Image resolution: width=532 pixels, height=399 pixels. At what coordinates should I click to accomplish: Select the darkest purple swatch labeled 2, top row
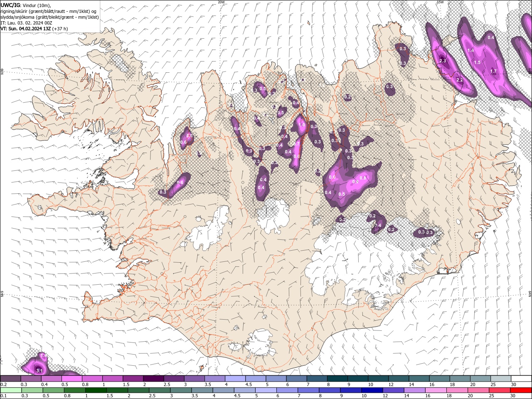(153, 378)
